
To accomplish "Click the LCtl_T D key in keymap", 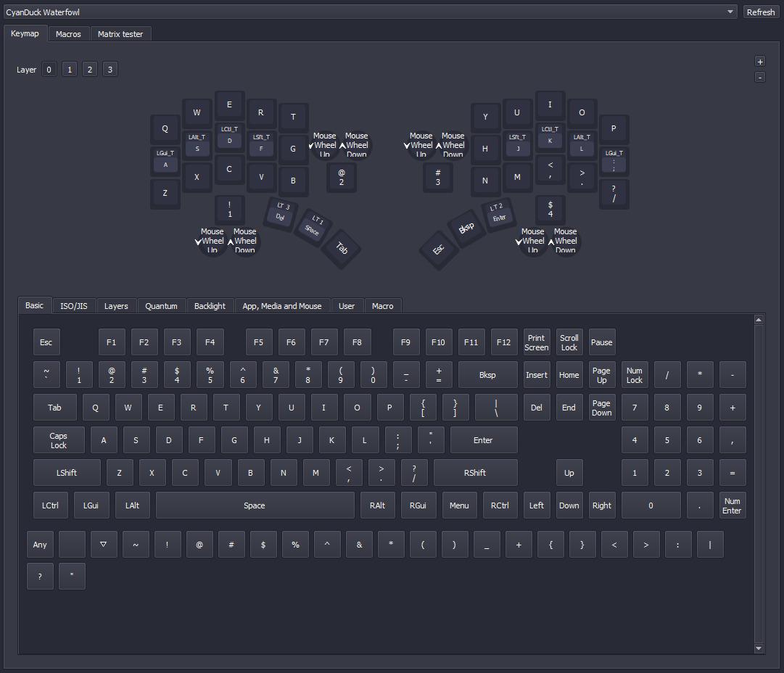I will click(x=229, y=136).
